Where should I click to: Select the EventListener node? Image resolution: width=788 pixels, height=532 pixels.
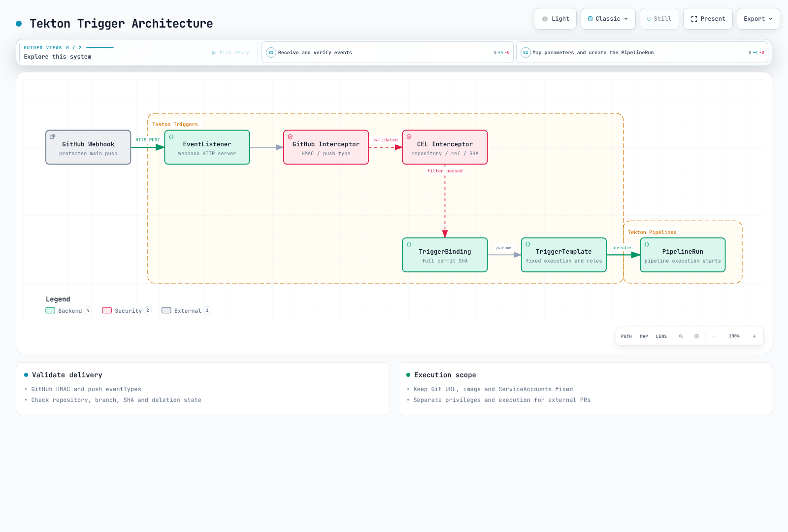coord(207,147)
